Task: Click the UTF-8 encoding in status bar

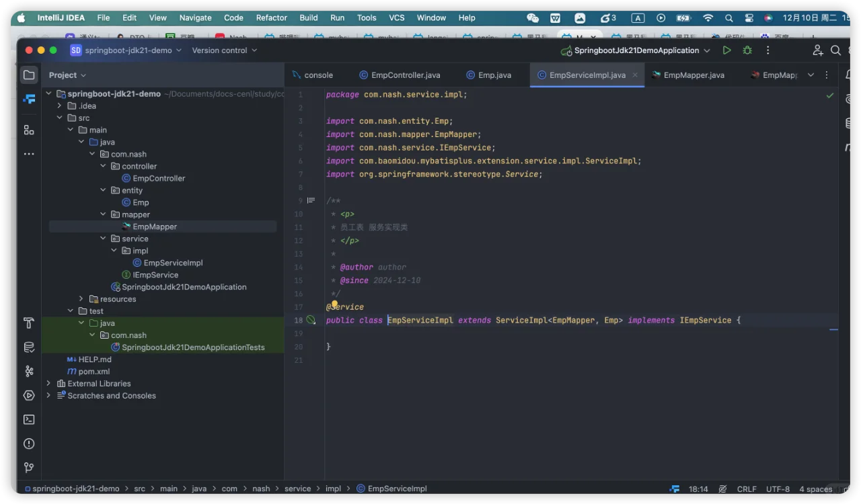Action: point(778,489)
